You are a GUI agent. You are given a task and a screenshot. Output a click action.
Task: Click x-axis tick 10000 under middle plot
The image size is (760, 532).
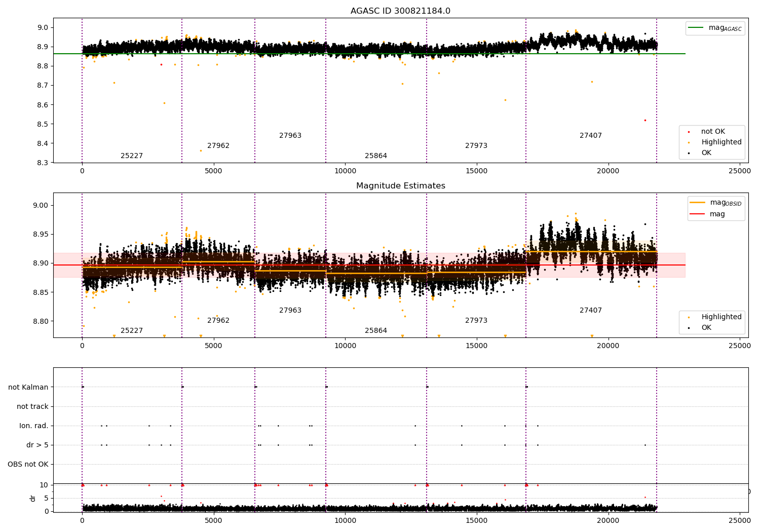345,346
